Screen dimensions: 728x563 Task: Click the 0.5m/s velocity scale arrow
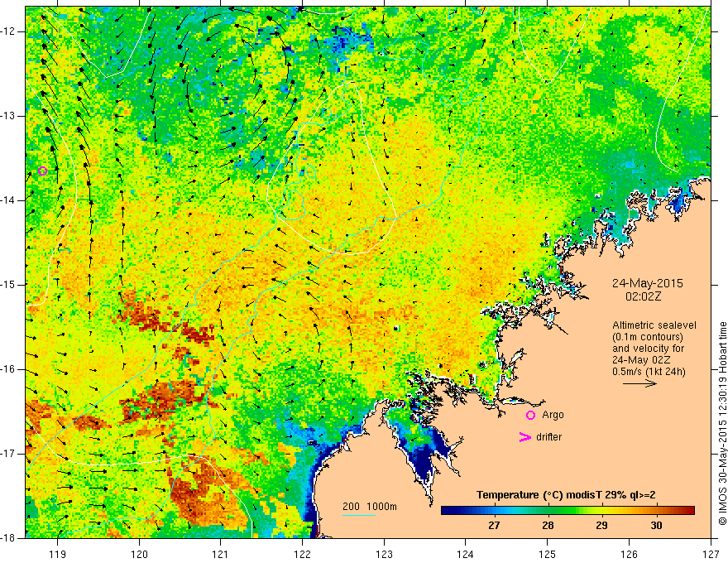(639, 383)
